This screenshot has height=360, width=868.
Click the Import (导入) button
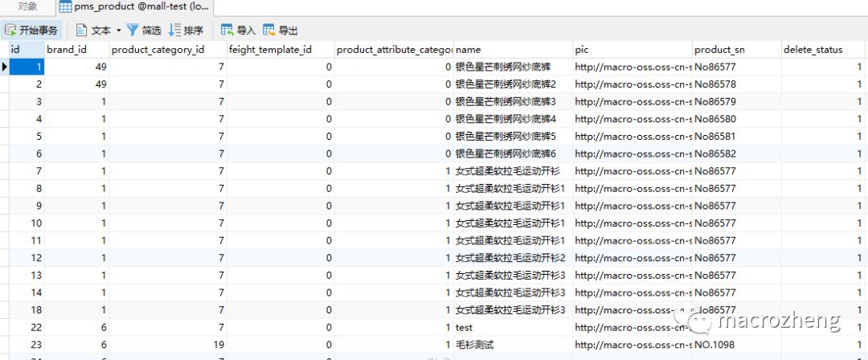click(239, 30)
